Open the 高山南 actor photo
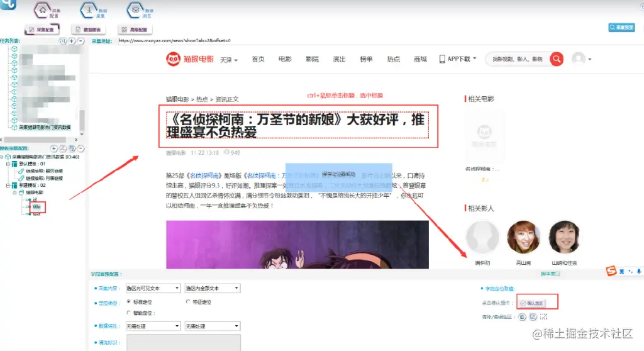644x351 pixels. (x=523, y=237)
